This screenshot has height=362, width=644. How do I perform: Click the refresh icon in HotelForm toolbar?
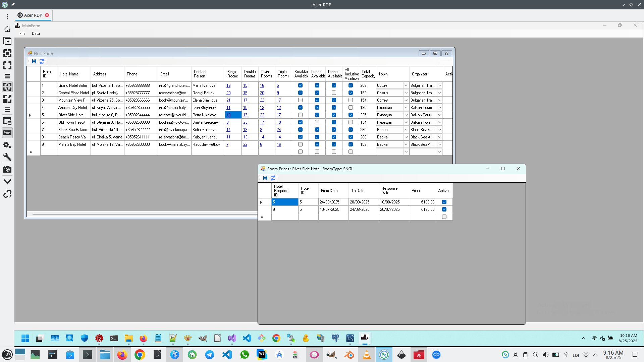point(42,61)
